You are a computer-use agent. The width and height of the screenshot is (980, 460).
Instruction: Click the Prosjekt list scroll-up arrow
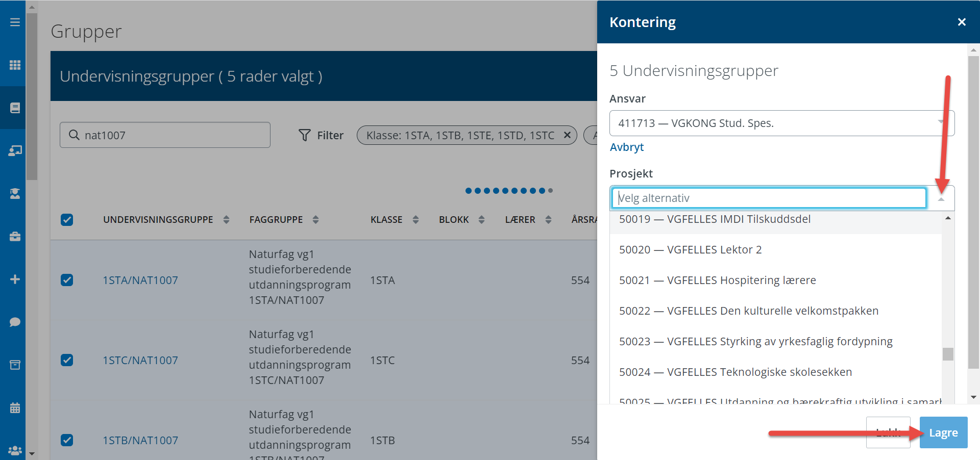[948, 218]
